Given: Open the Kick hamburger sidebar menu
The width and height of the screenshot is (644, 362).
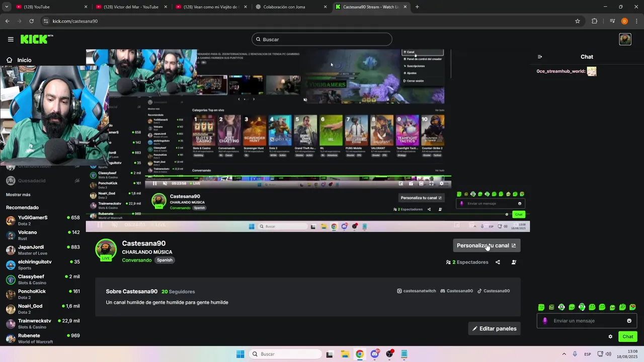Looking at the screenshot, I should pyautogui.click(x=11, y=39).
